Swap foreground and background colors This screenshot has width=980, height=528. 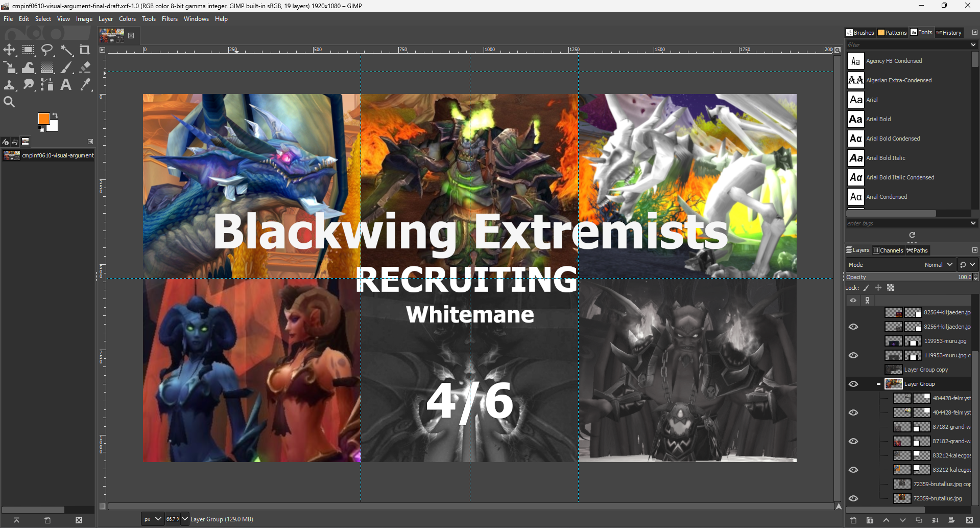tap(55, 116)
